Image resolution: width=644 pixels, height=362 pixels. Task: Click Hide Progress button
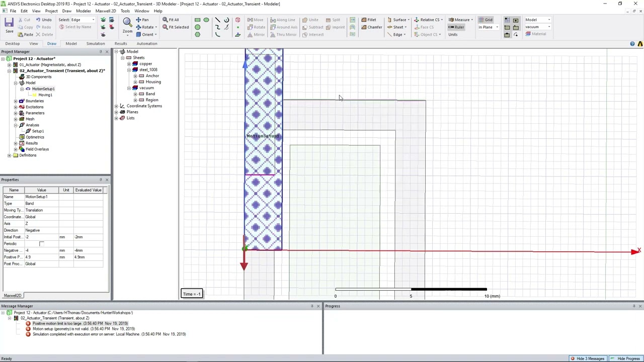point(625,358)
